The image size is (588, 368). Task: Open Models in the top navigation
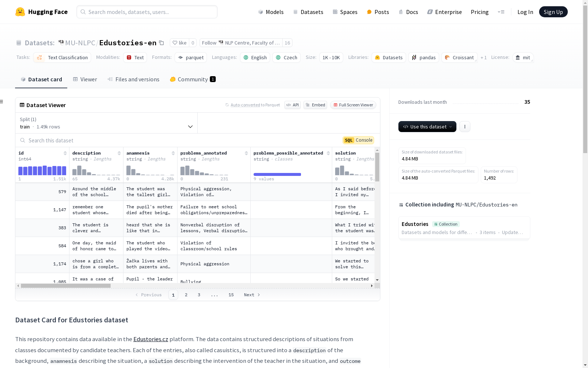pyautogui.click(x=271, y=12)
